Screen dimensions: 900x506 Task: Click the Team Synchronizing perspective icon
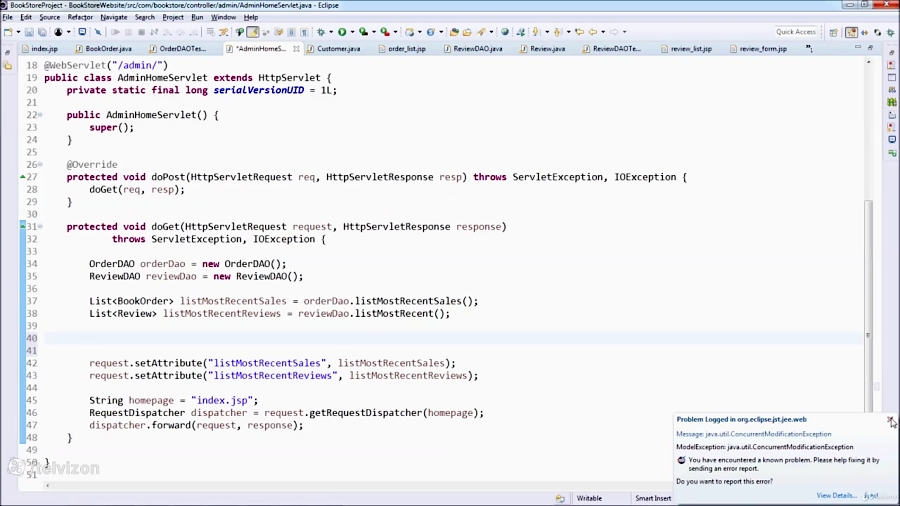[864, 33]
